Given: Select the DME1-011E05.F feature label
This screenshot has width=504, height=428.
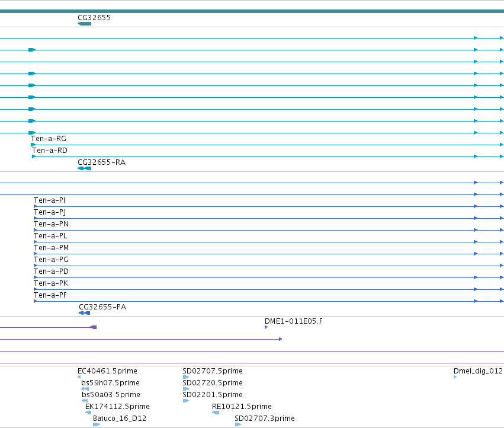Looking at the screenshot, I should [294, 321].
